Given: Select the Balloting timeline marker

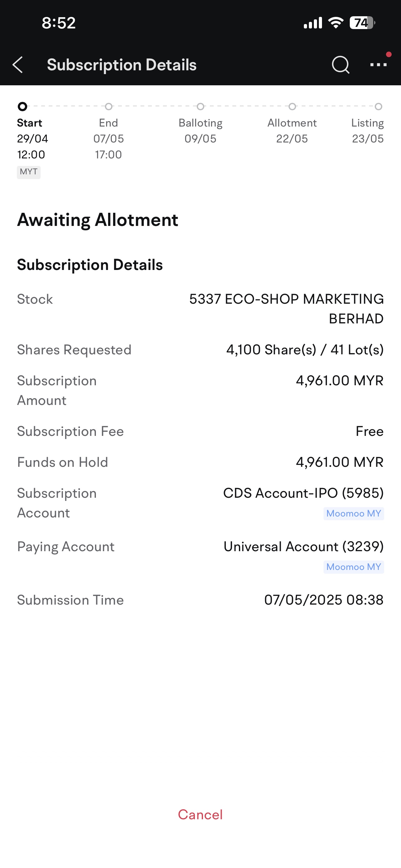Looking at the screenshot, I should (200, 107).
